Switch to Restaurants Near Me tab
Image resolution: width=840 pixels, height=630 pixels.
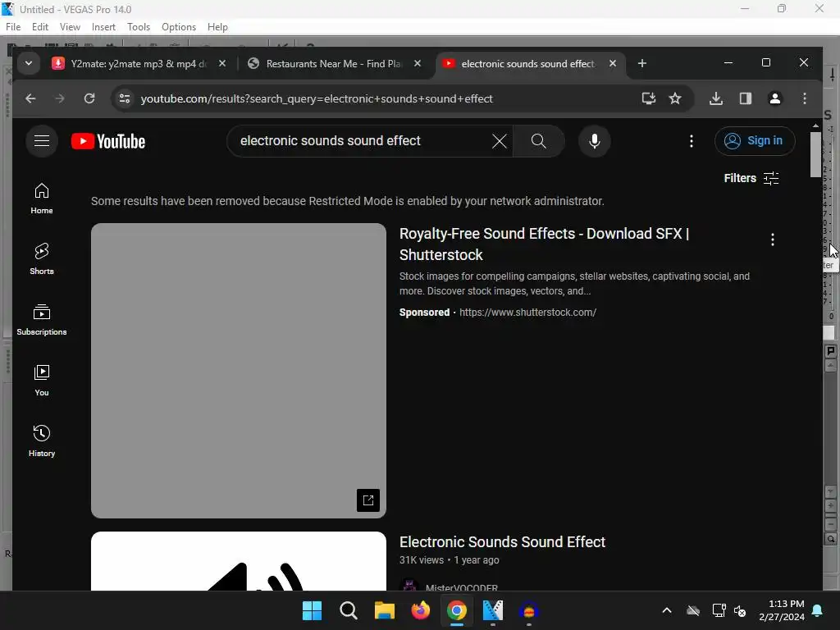(x=334, y=64)
